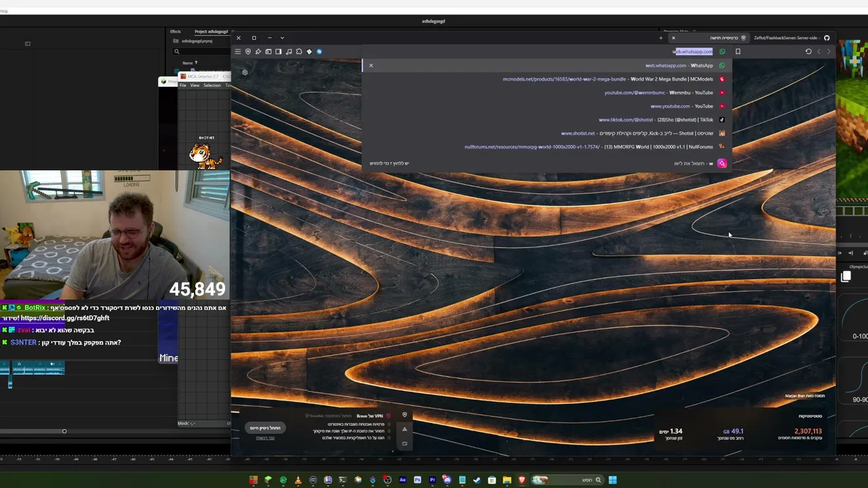Open After Effects from the taskbar
This screenshot has height=488, width=868.
coord(402,480)
